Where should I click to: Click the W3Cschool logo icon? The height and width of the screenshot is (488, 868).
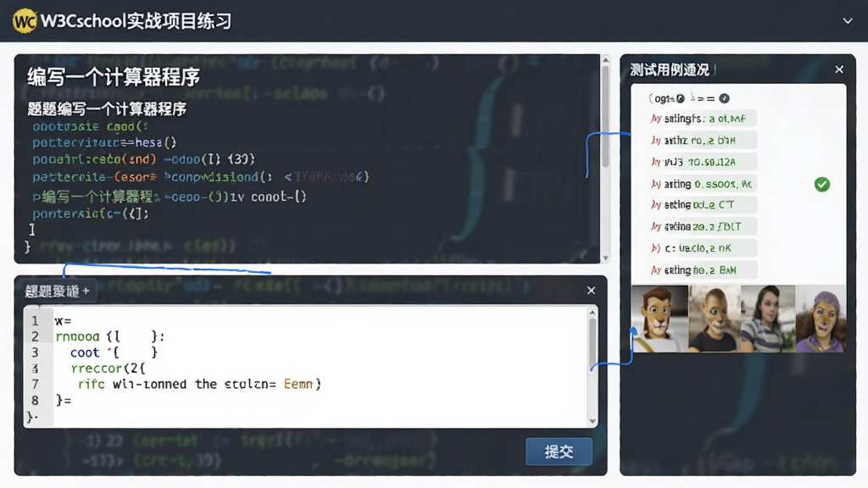pyautogui.click(x=25, y=21)
